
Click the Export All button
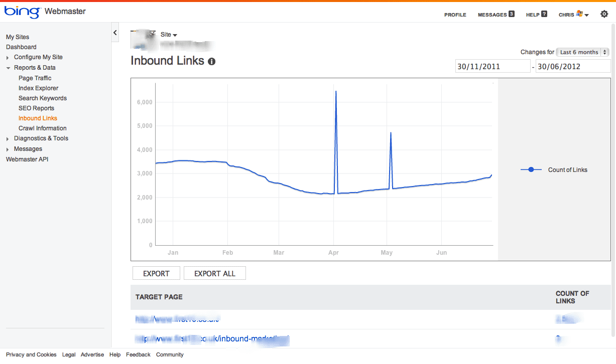[214, 273]
